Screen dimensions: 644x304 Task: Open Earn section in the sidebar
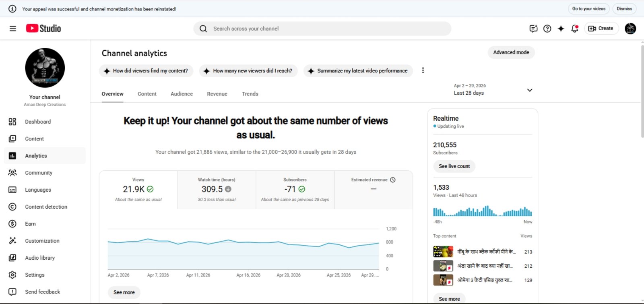(30, 224)
